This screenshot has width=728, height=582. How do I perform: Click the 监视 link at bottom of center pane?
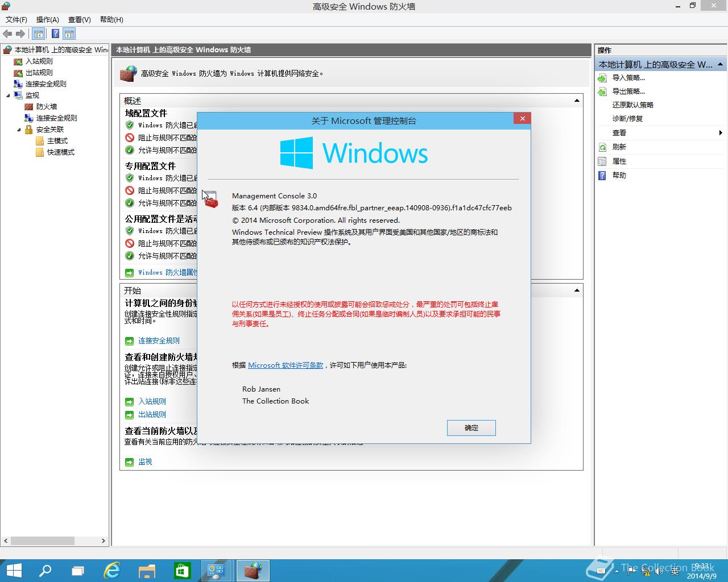(x=145, y=462)
